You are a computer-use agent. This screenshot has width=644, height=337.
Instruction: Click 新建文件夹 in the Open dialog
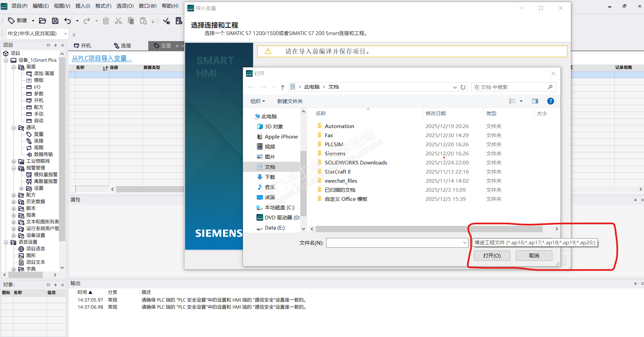pyautogui.click(x=290, y=101)
